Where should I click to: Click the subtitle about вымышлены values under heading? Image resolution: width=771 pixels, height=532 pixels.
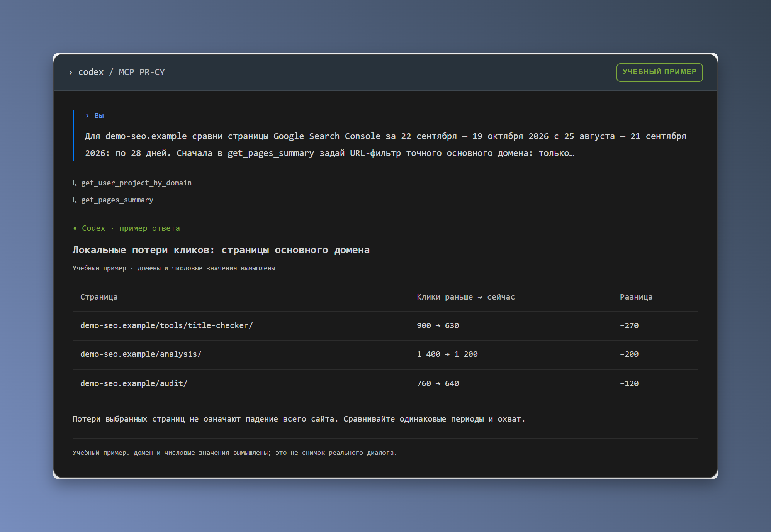coord(174,268)
